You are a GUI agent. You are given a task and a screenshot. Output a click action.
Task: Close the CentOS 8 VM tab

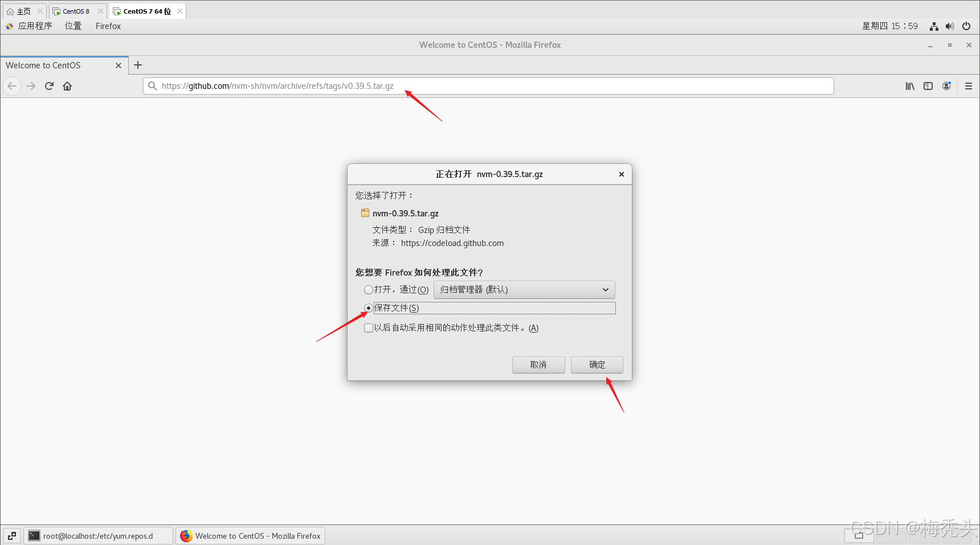coord(100,11)
